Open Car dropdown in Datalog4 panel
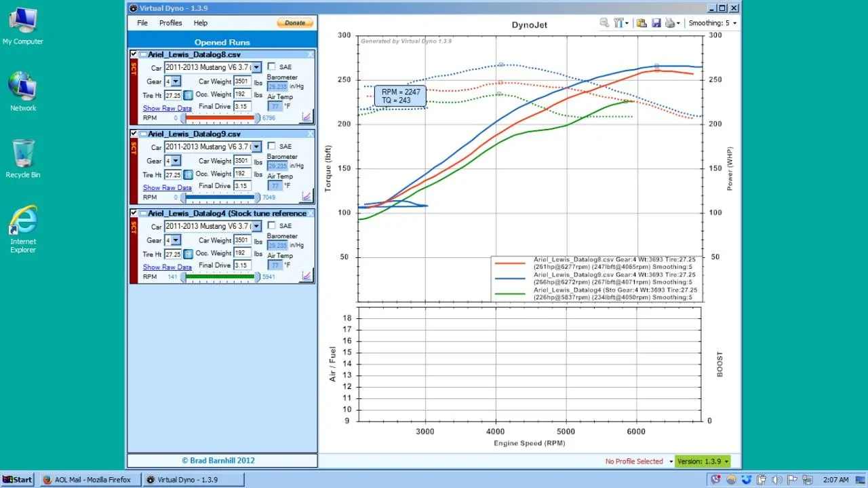This screenshot has width=868, height=488. tap(257, 226)
